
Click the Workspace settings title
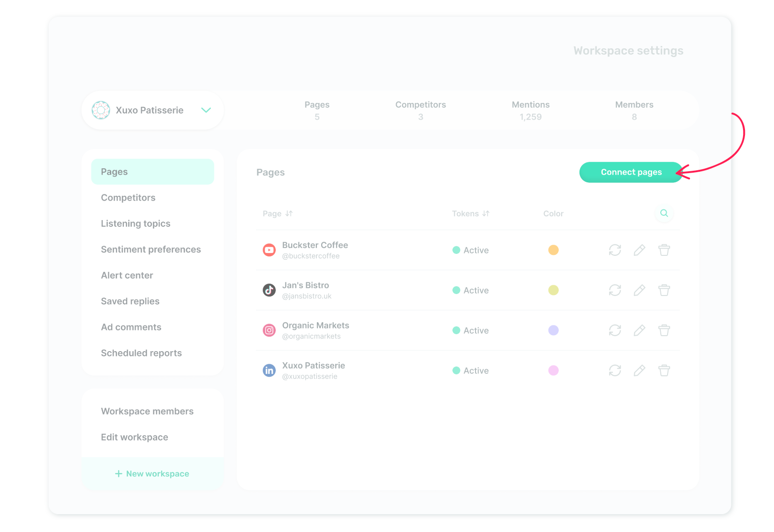click(628, 51)
